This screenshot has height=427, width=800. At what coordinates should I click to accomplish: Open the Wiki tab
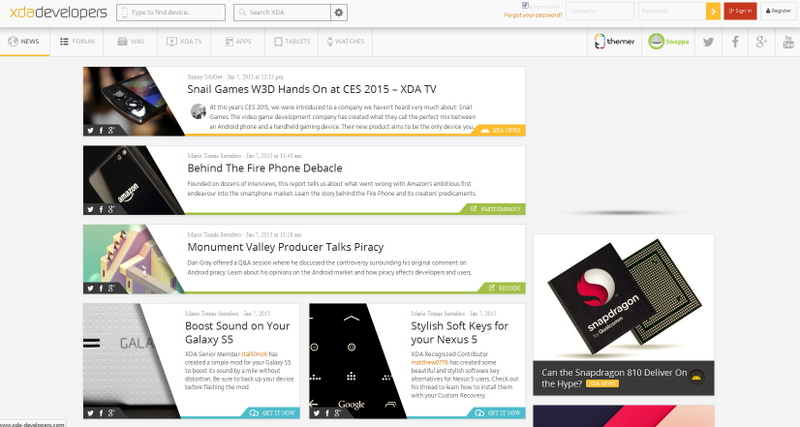point(131,41)
